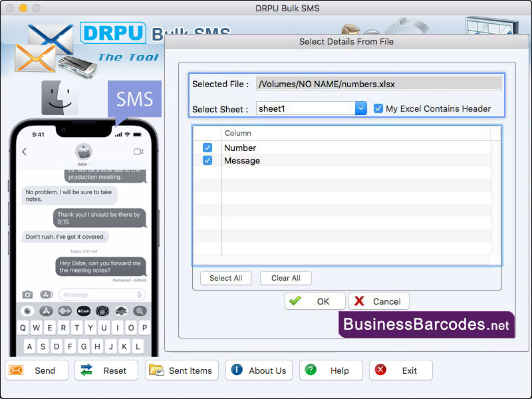Click the Selected File path field

pos(378,83)
